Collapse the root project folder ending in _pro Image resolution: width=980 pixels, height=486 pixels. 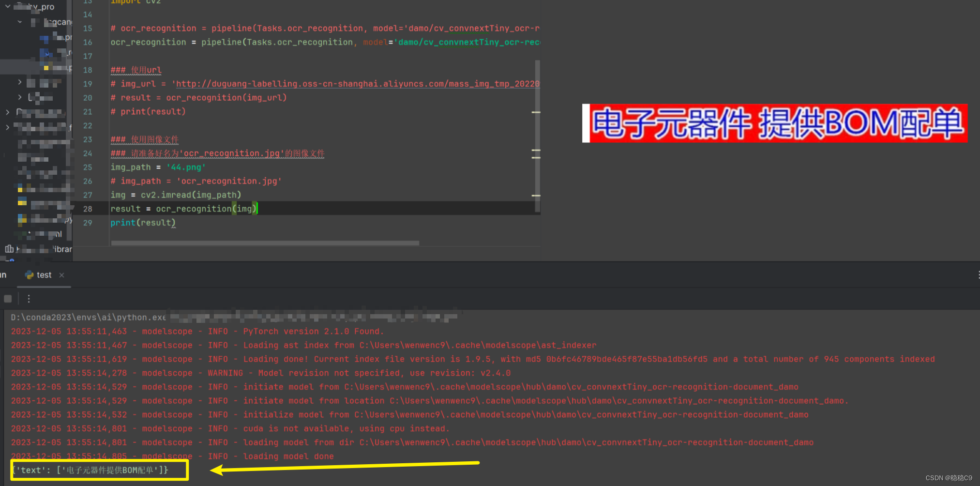pyautogui.click(x=8, y=7)
